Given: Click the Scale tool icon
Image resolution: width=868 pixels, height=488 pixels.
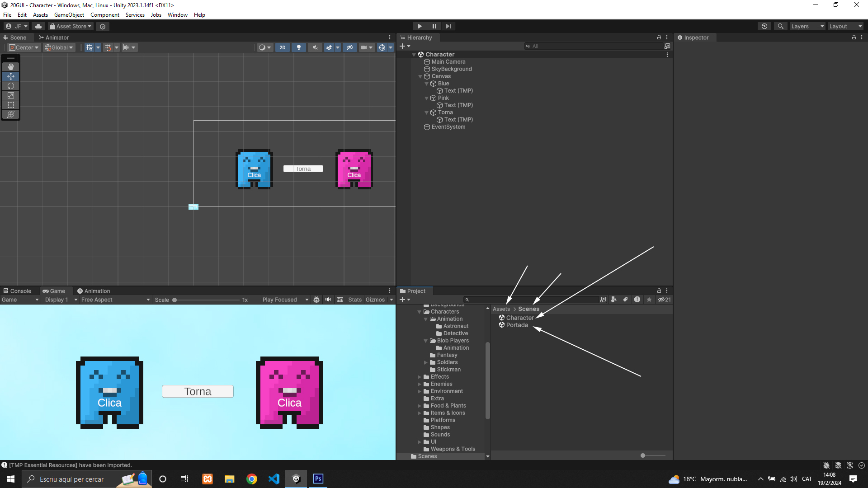Looking at the screenshot, I should click(11, 95).
